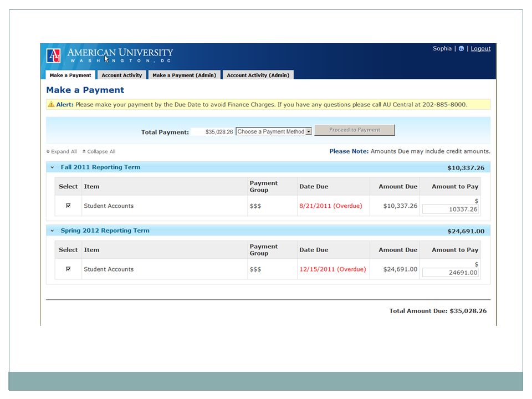
Task: Open the Make a Payment (Admin) tab
Action: point(184,75)
